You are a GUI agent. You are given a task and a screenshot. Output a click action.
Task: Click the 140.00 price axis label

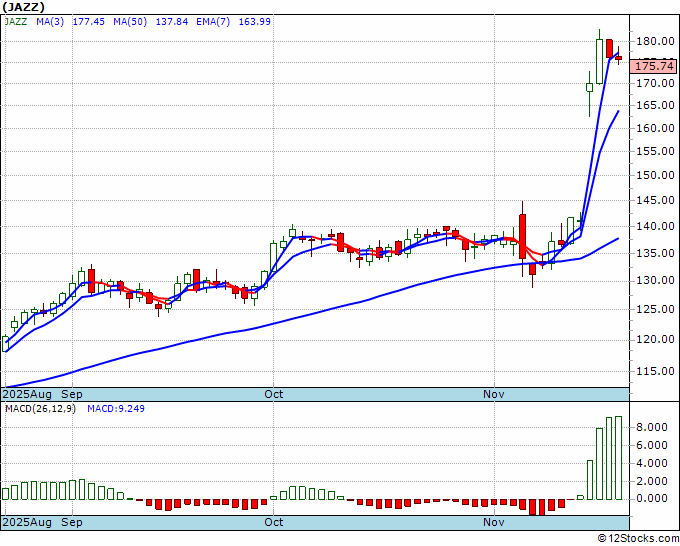(655, 226)
